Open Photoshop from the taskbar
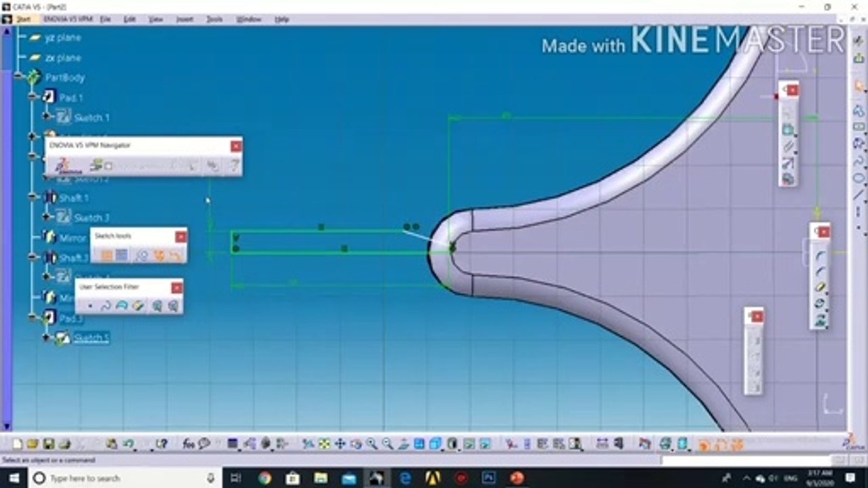The width and height of the screenshot is (868, 488). (x=488, y=478)
